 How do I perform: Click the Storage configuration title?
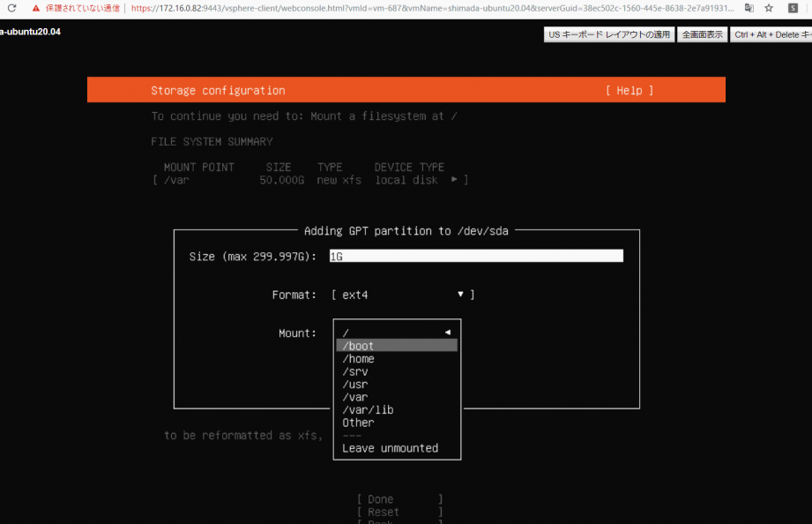coord(218,91)
